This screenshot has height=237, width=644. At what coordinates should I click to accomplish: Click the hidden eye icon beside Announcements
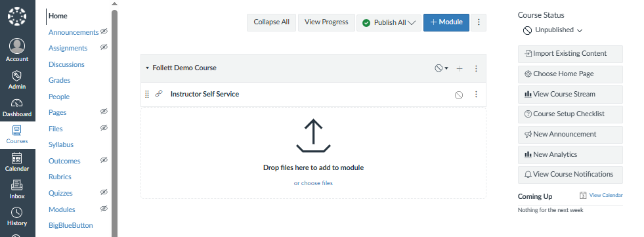point(104,32)
